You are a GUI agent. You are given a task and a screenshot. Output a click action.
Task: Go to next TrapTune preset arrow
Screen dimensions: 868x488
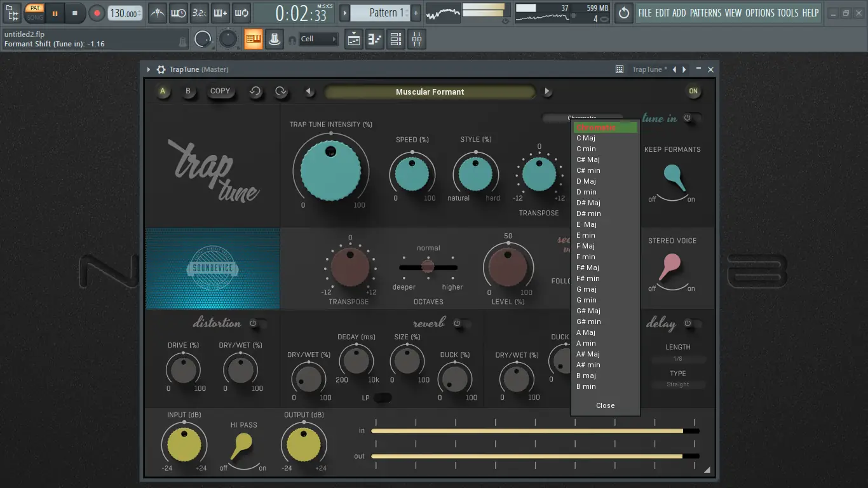point(547,91)
